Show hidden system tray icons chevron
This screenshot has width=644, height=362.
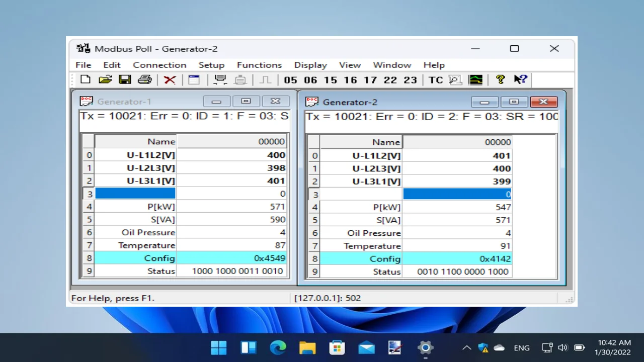point(466,347)
